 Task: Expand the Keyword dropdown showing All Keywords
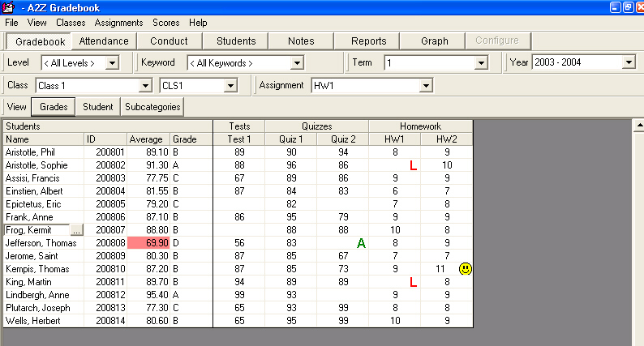[297, 63]
